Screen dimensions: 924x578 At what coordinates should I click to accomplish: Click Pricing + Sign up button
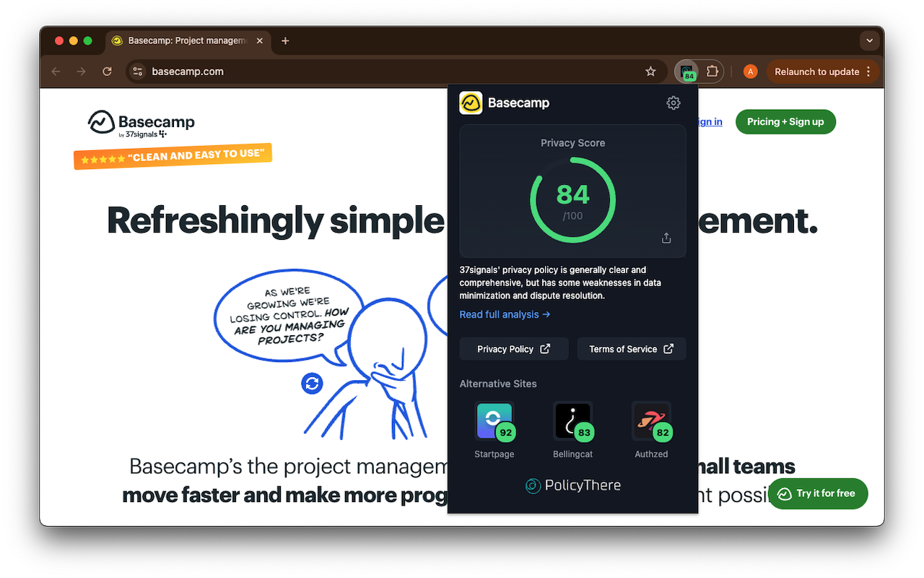pos(785,121)
